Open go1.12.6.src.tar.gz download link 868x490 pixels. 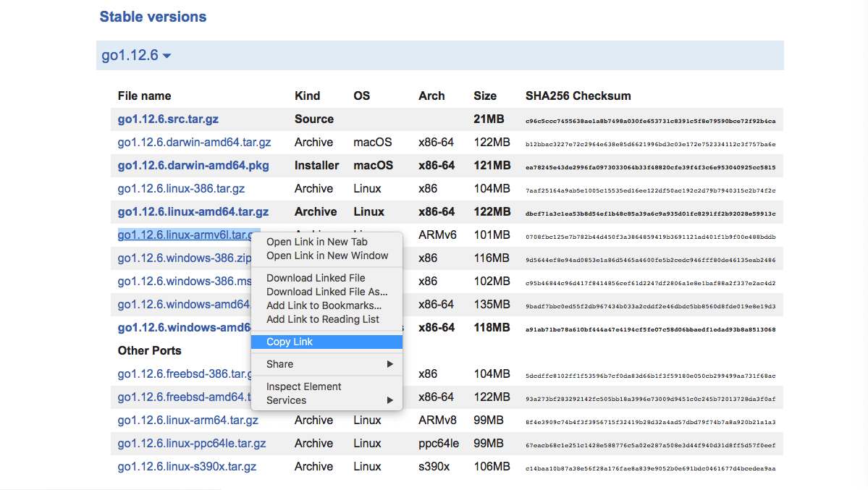(x=168, y=119)
